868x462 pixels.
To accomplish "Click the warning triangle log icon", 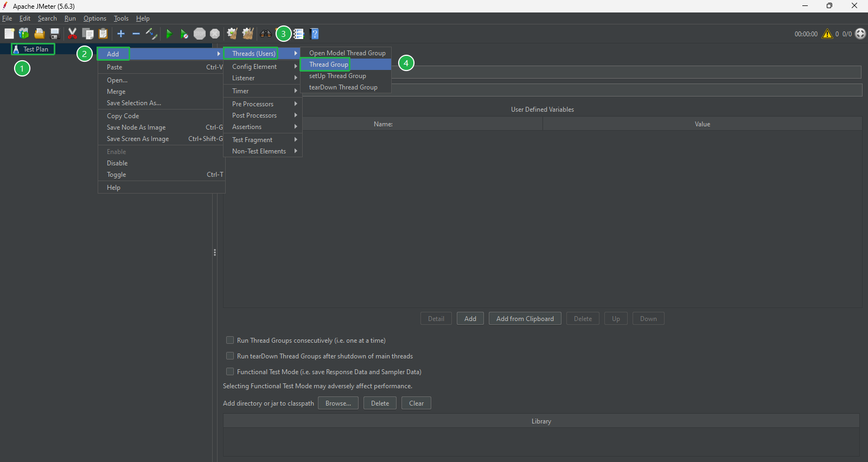I will pyautogui.click(x=827, y=34).
